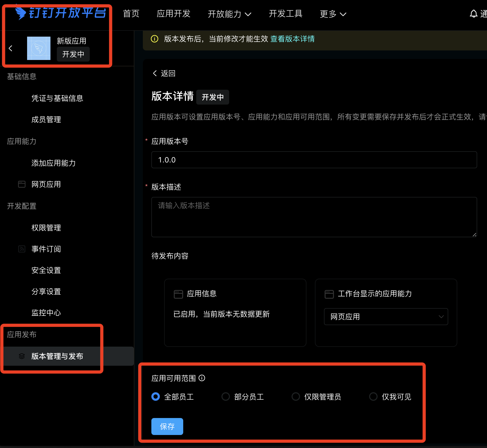487x448 pixels.
Task: Open 成员管理 in sidebar
Action: pyautogui.click(x=46, y=119)
